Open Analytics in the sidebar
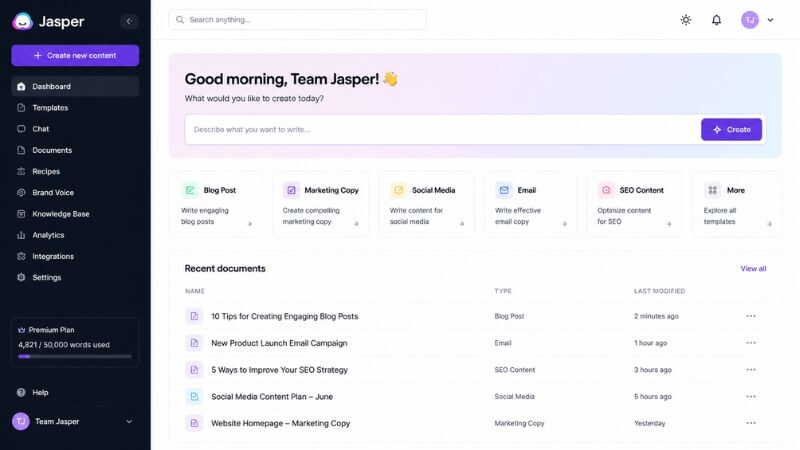This screenshot has width=800, height=450. click(75, 235)
